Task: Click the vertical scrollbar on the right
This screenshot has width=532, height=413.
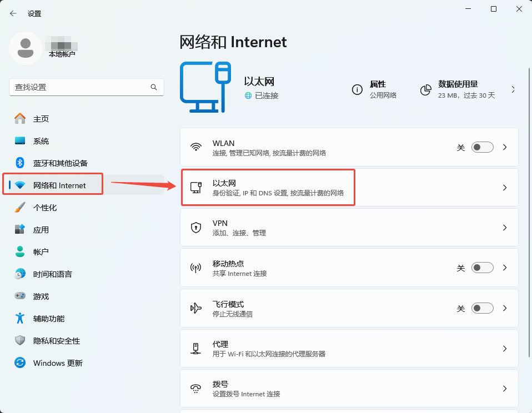Action: (529, 212)
